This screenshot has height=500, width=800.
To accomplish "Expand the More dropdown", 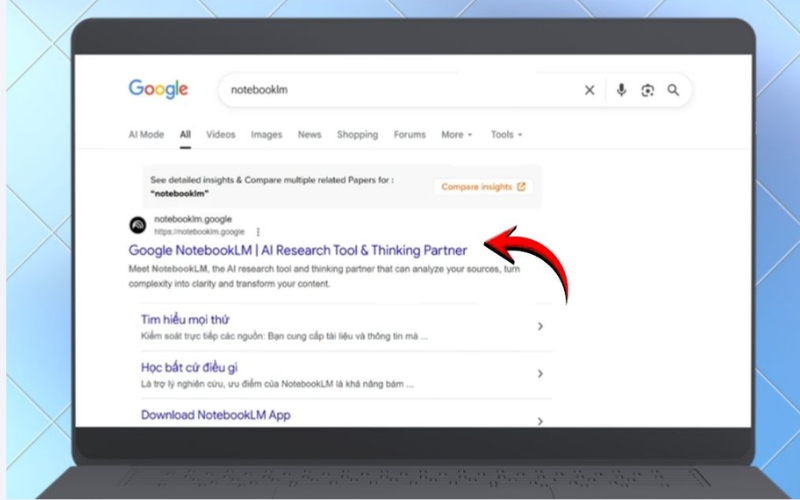I will 457,135.
